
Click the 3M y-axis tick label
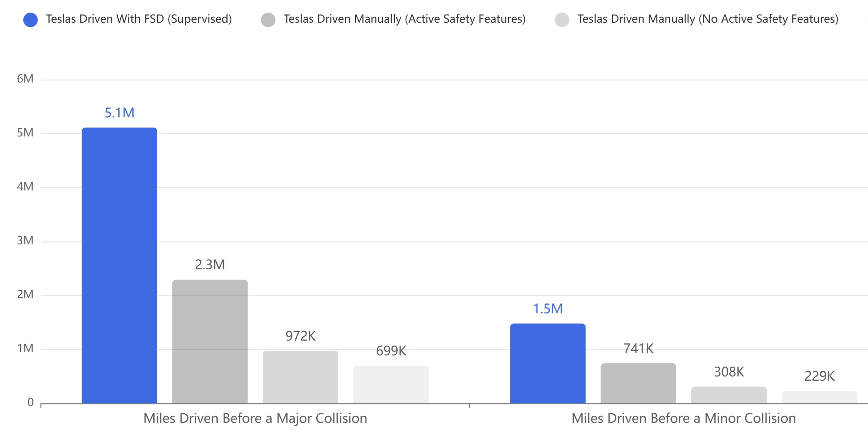point(25,240)
